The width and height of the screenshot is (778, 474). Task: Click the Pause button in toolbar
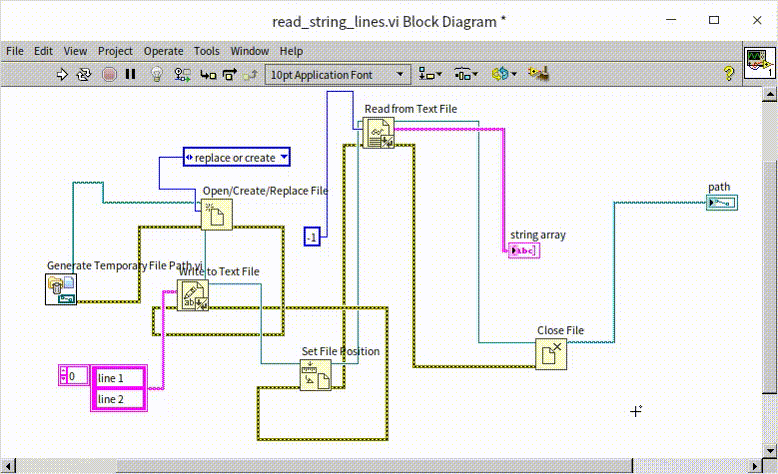[x=130, y=74]
